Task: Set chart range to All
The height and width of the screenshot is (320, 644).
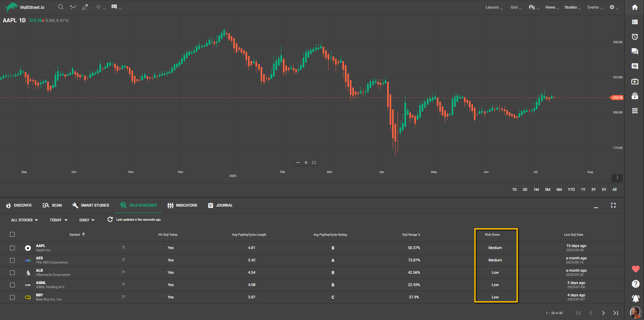Action: 615,189
